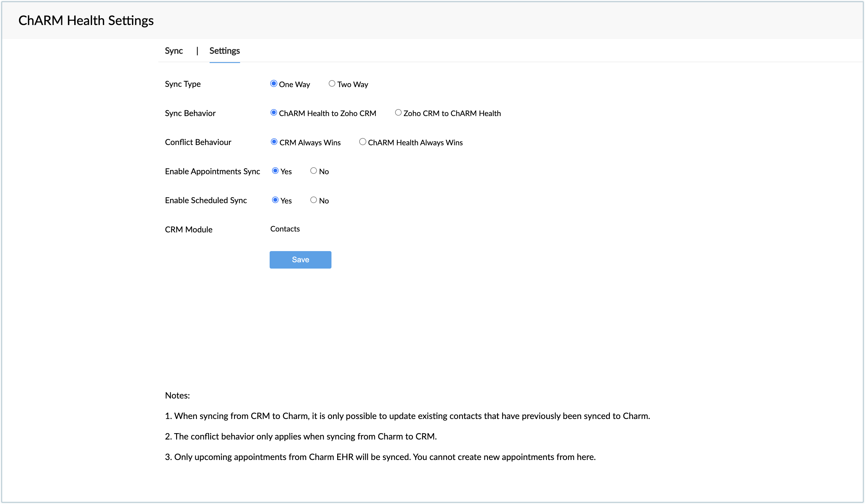Viewport: 865px width, 504px height.
Task: Click the Sync Type label
Action: click(x=182, y=84)
